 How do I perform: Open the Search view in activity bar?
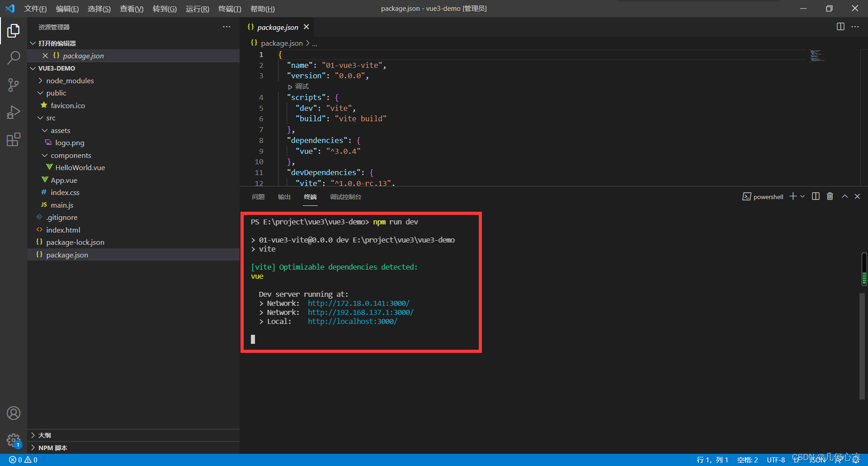(x=14, y=57)
